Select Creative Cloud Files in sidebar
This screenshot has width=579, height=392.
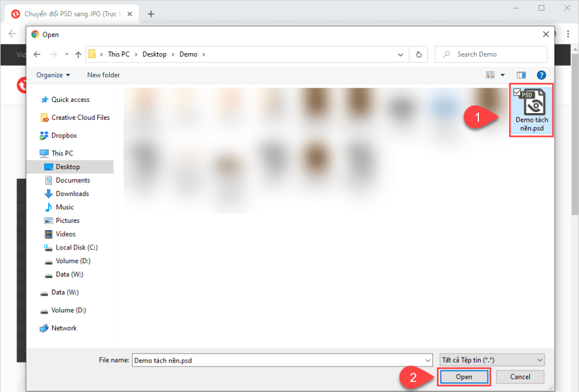tap(80, 118)
